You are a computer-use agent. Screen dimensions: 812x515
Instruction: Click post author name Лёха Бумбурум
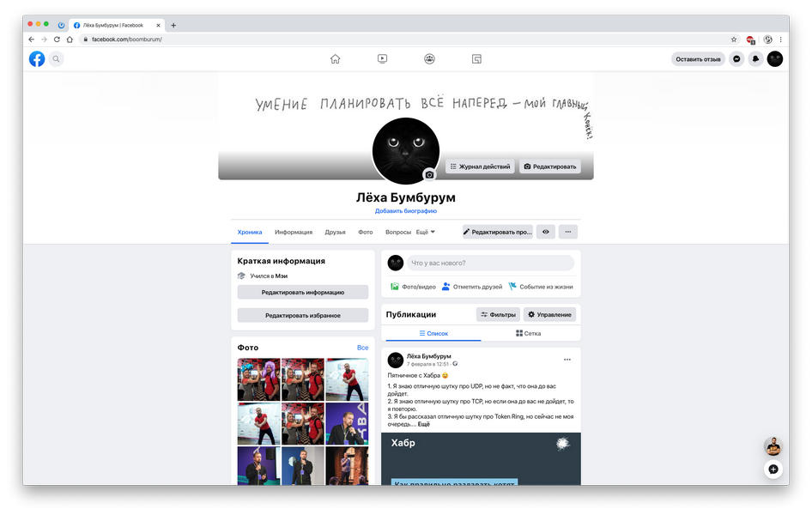pos(429,356)
